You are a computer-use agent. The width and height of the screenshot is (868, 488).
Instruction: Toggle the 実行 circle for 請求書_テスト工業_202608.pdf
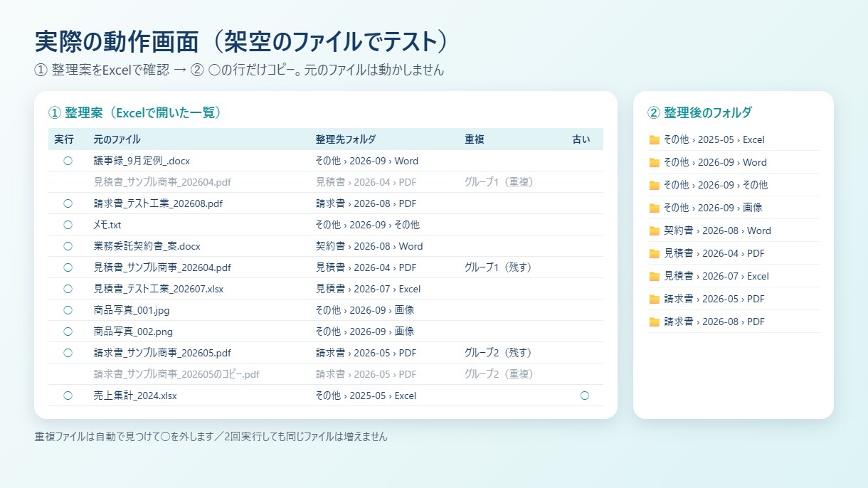(x=68, y=203)
